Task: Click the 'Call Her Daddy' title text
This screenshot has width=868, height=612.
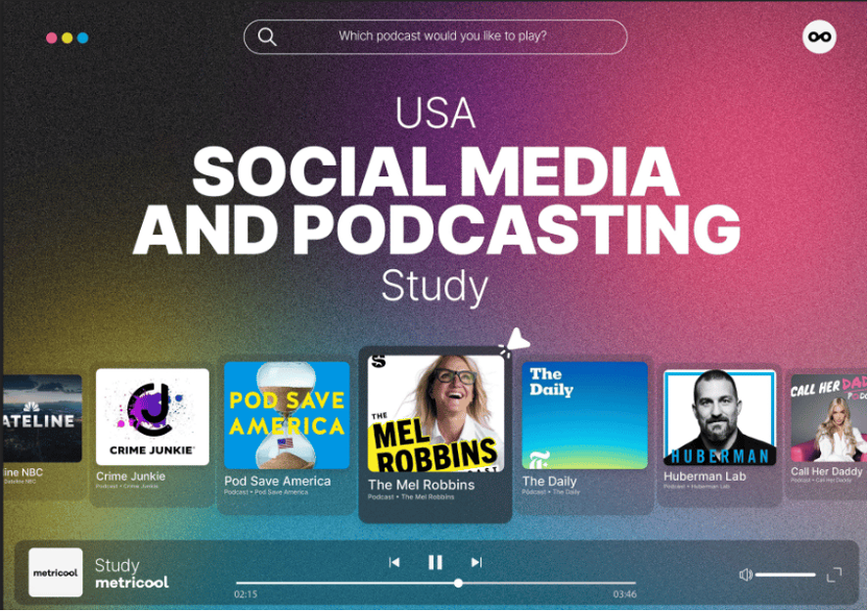Action: pos(827,471)
